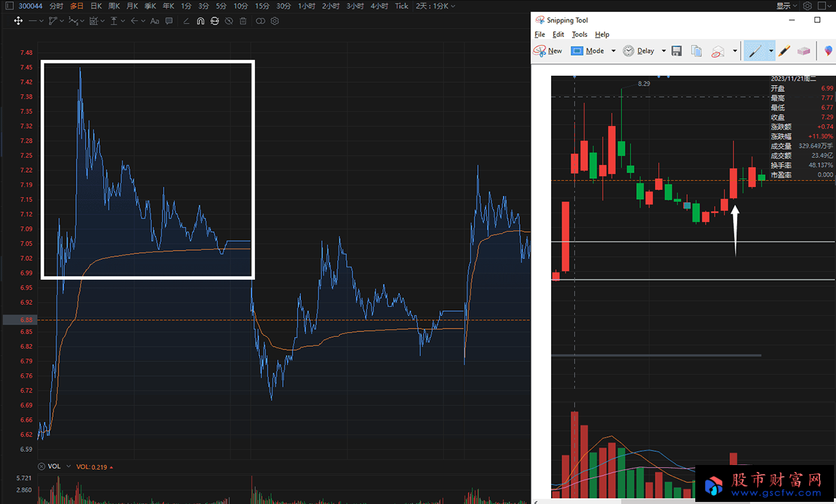Choose the polyline channel drawing tool

tap(53, 21)
